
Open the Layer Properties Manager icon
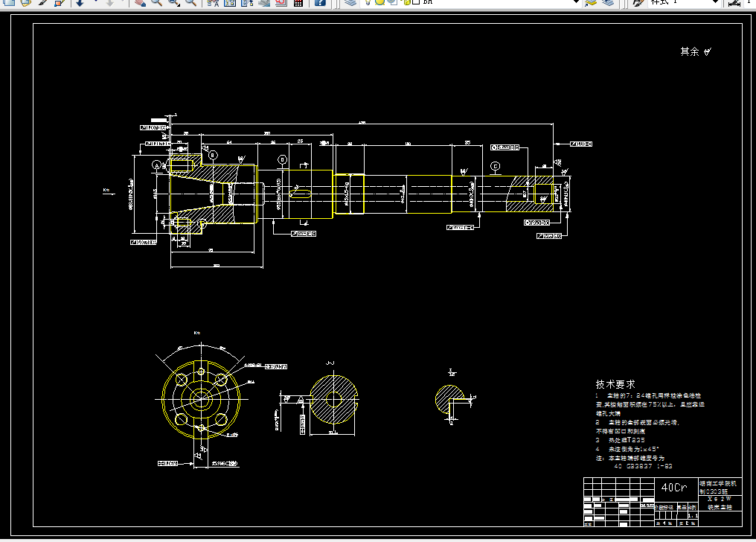pyautogui.click(x=350, y=2)
